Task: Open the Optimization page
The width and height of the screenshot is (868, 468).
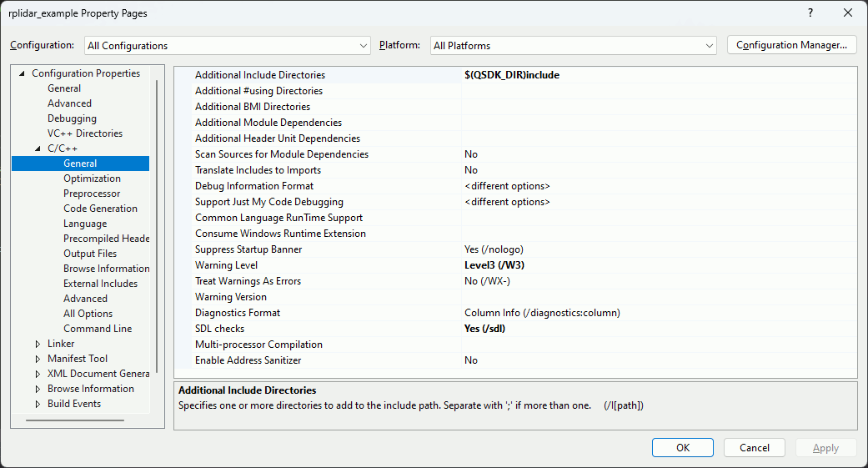Action: coord(92,179)
